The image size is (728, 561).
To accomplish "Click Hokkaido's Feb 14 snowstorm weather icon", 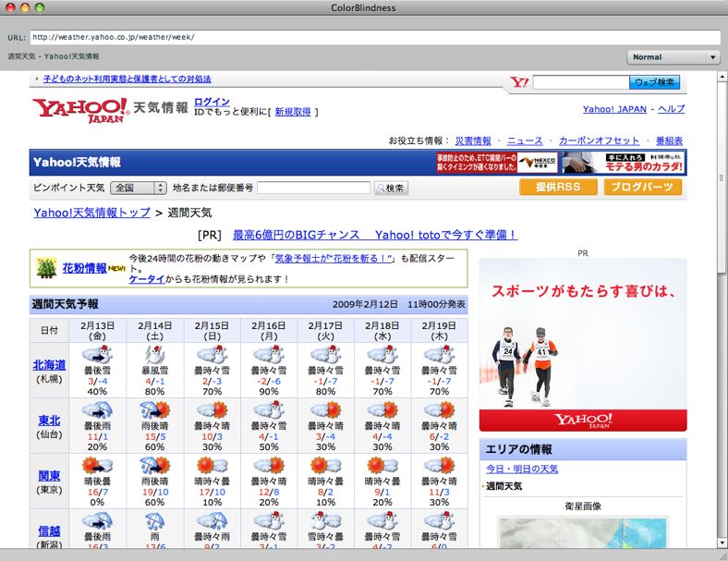I will click(155, 356).
